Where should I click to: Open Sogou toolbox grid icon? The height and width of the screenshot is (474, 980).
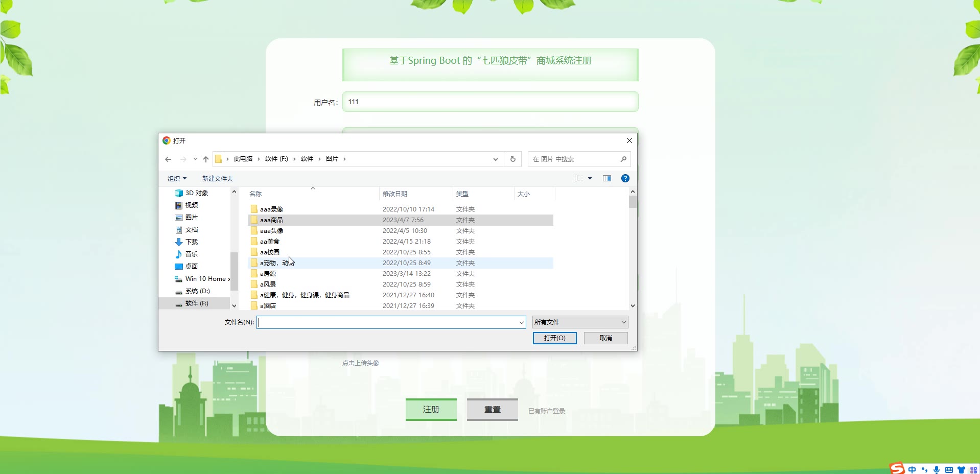973,470
